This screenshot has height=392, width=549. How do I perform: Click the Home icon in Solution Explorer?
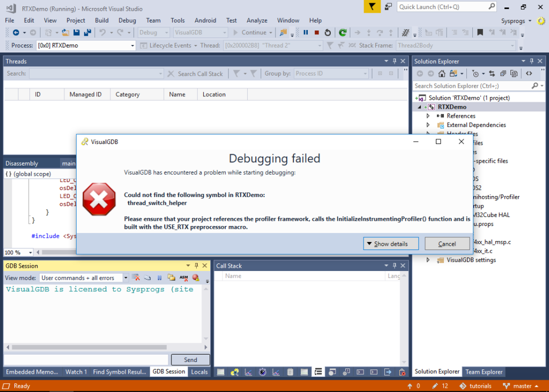(441, 73)
